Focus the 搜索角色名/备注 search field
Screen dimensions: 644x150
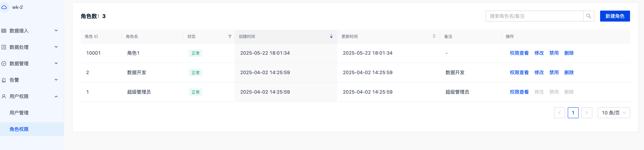point(535,16)
